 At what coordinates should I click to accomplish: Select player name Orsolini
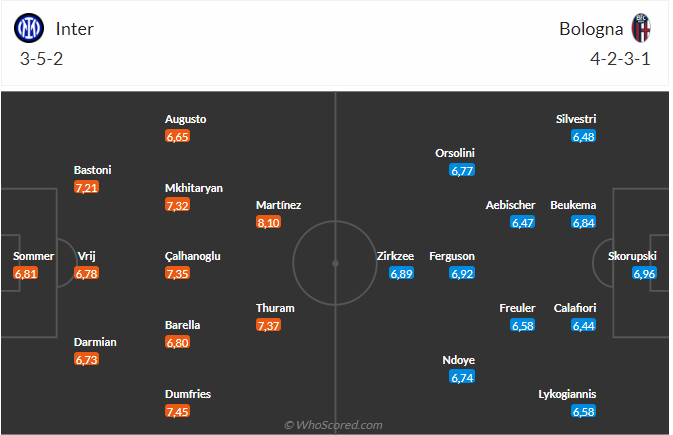click(x=455, y=153)
